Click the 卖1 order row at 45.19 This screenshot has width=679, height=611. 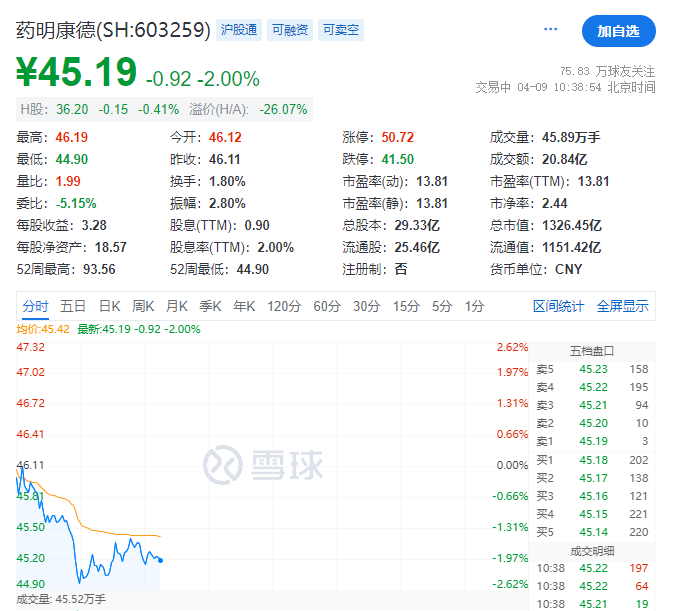592,441
